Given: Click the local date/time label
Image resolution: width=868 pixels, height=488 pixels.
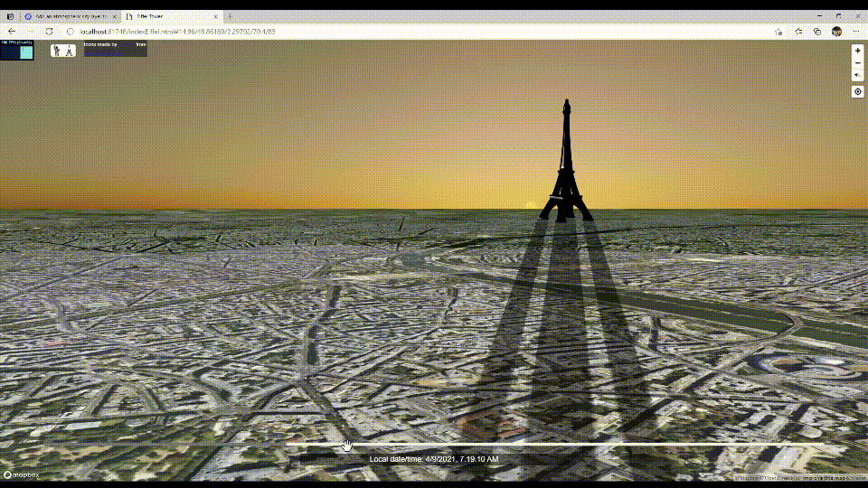Looking at the screenshot, I should point(434,459).
